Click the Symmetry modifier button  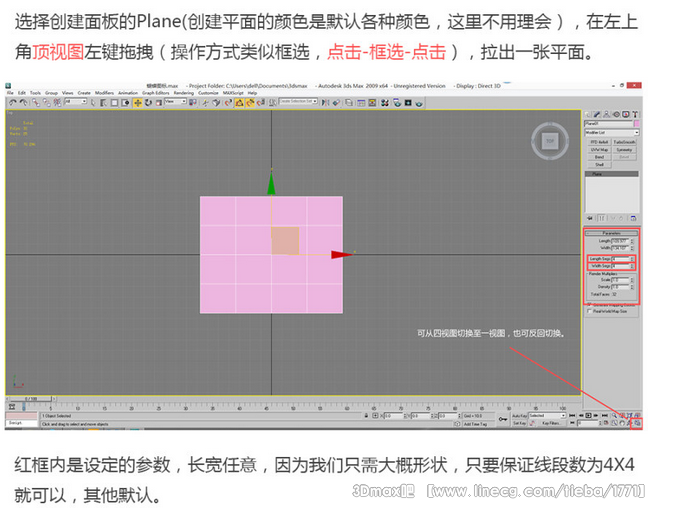pyautogui.click(x=624, y=150)
